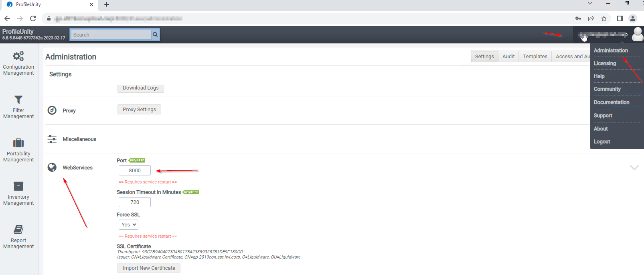The width and height of the screenshot is (644, 275).
Task: Click the Settings section heading
Action: tap(61, 74)
